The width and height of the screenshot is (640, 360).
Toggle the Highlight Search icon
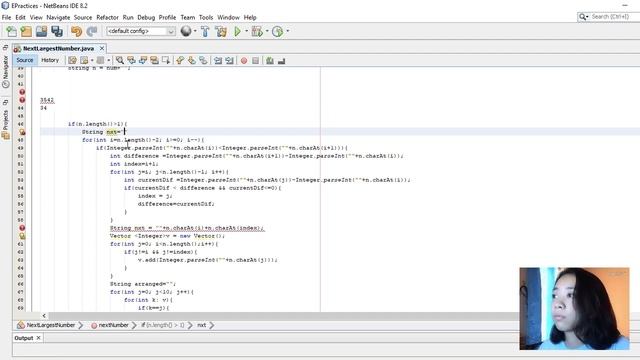point(154,60)
